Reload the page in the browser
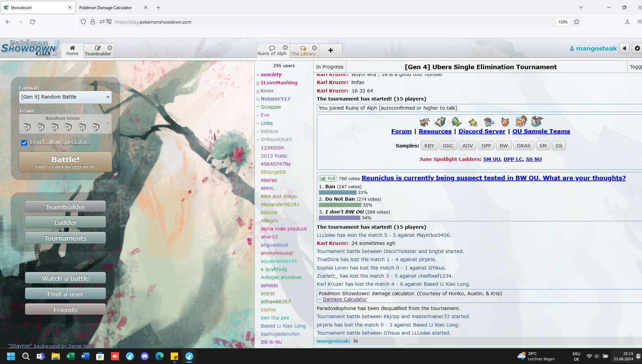 [x=32, y=22]
